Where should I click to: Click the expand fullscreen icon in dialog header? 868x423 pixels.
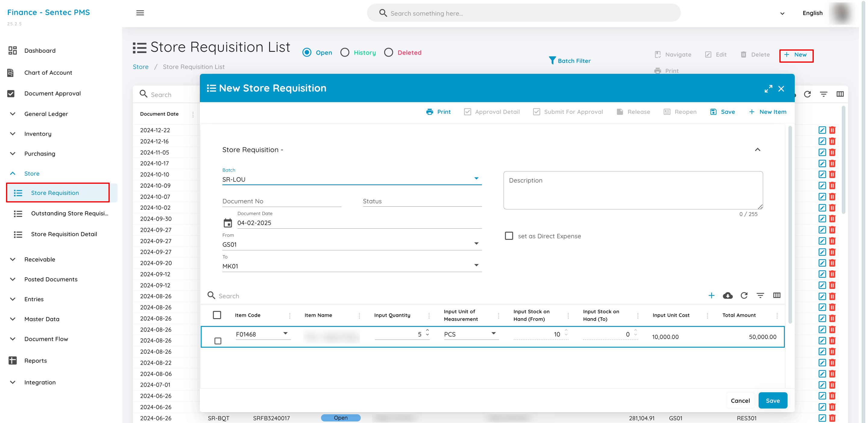[x=768, y=89]
